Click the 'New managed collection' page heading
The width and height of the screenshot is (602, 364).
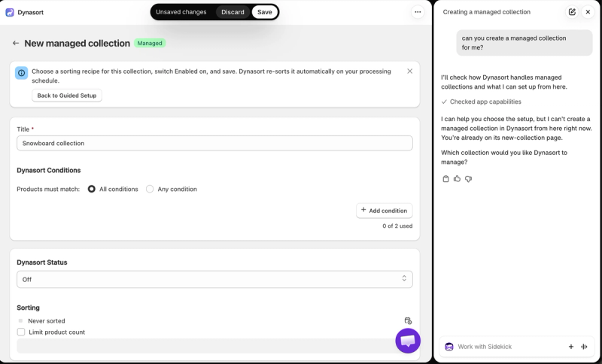pos(78,44)
